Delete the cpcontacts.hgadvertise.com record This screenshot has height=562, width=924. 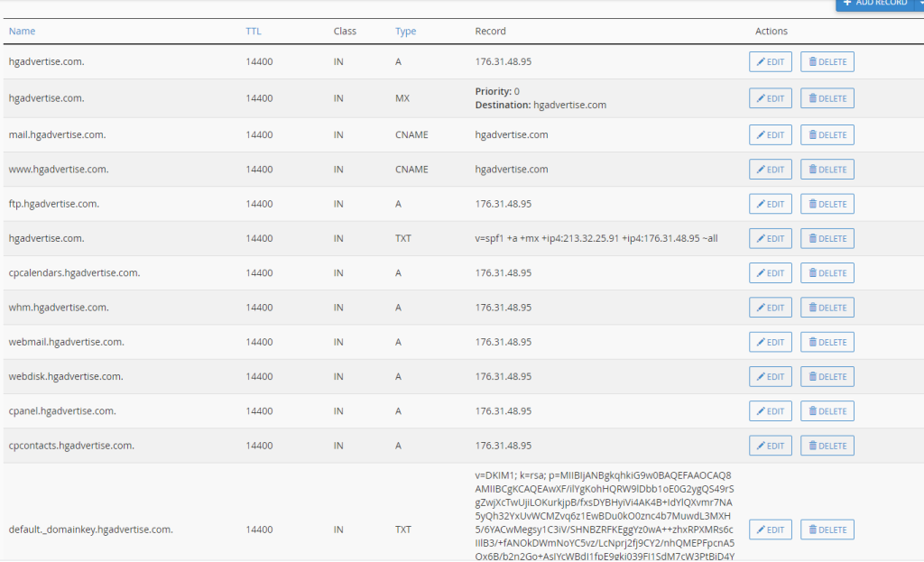(x=827, y=446)
